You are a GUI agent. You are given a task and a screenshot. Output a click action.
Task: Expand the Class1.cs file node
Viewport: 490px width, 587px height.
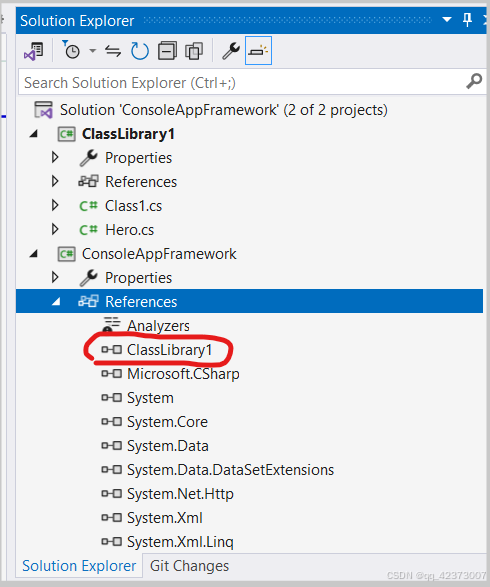55,206
